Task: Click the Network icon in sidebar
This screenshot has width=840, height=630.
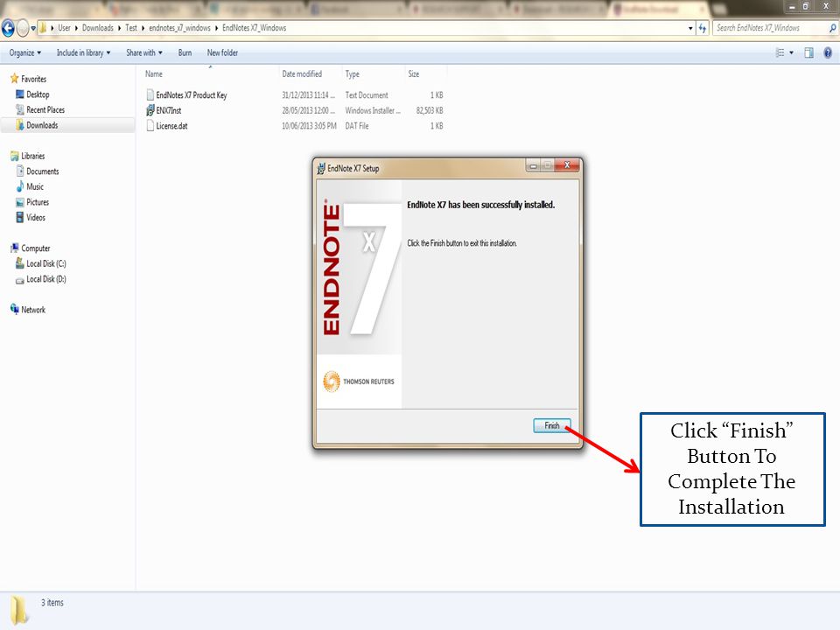Action: coord(15,309)
